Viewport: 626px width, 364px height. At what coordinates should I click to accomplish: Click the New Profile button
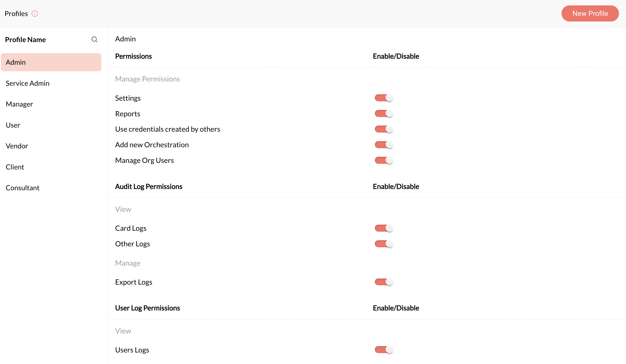tap(590, 13)
